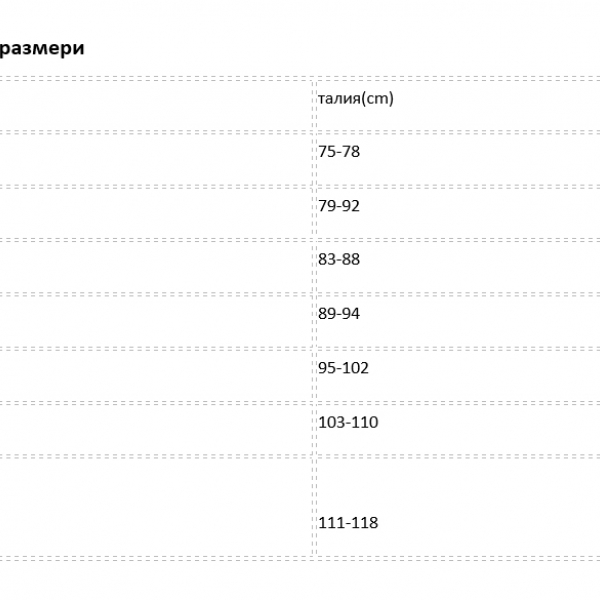Select the 89-94 waist cell
This screenshot has width=600, height=600.
(x=338, y=313)
